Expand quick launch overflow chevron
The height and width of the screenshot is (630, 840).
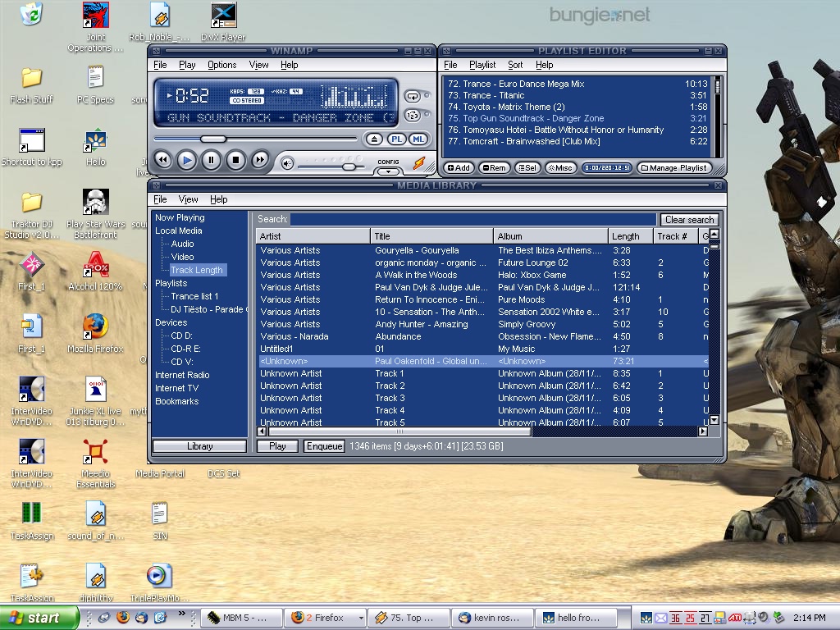[x=181, y=613]
